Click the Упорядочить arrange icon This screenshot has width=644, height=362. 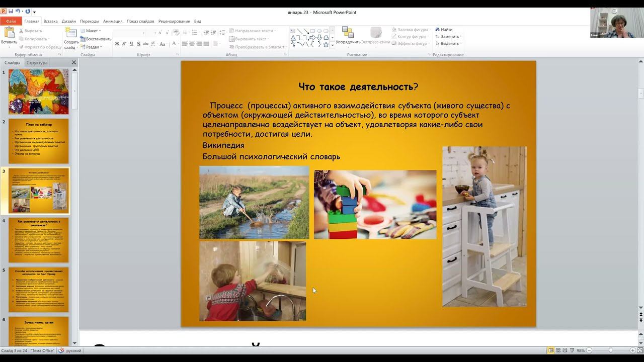(348, 34)
